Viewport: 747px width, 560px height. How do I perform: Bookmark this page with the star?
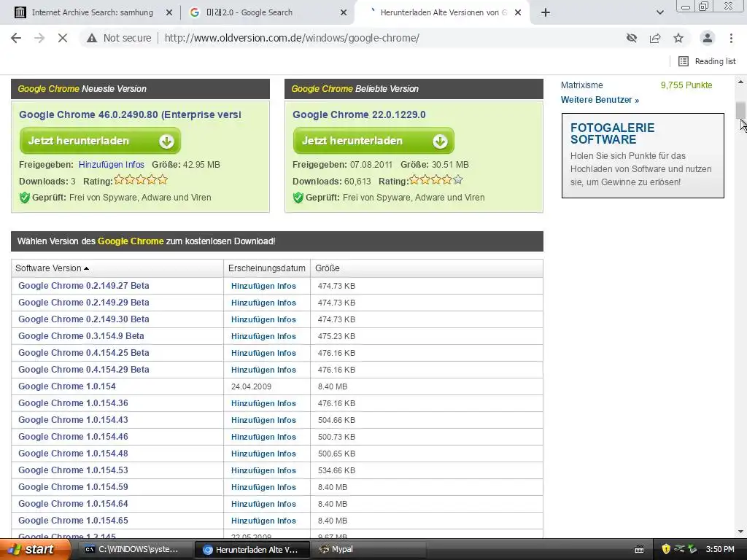point(678,38)
